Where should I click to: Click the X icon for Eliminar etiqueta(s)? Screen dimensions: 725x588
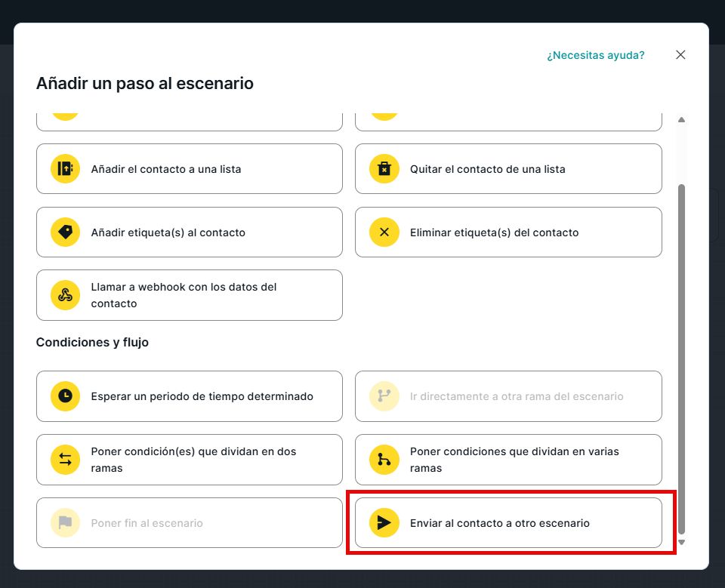click(384, 232)
